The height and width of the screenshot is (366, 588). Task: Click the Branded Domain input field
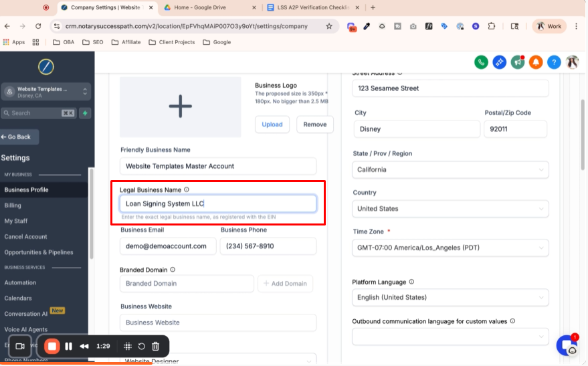coord(187,284)
